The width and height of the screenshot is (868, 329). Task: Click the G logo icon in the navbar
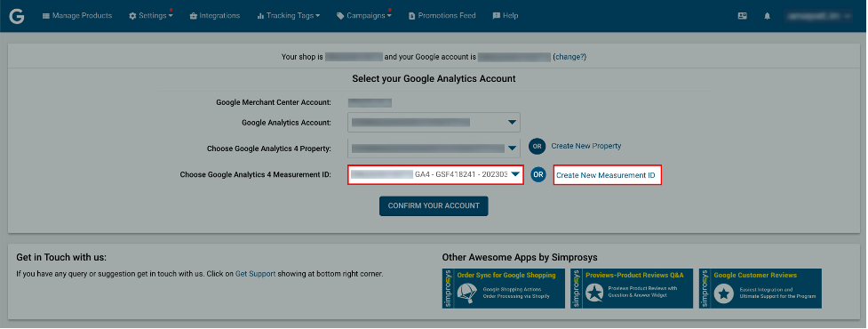[17, 16]
